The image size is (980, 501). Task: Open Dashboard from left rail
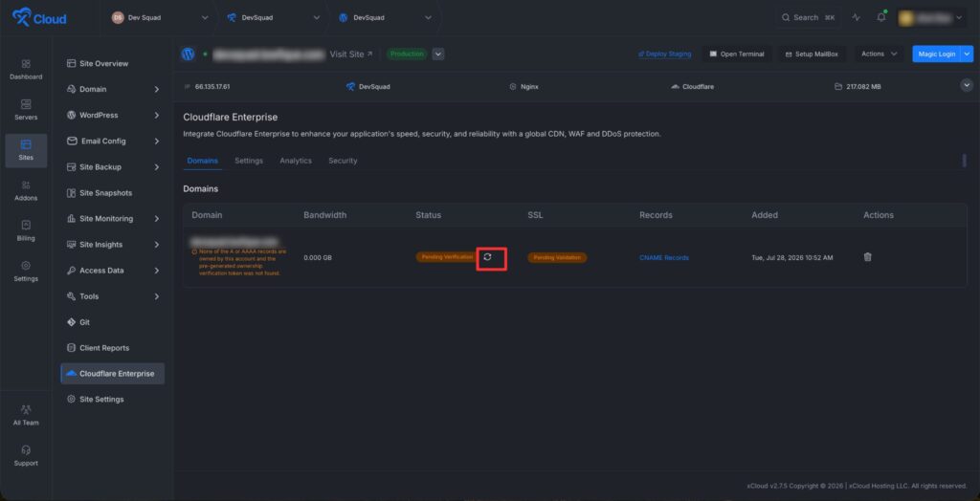pos(26,70)
